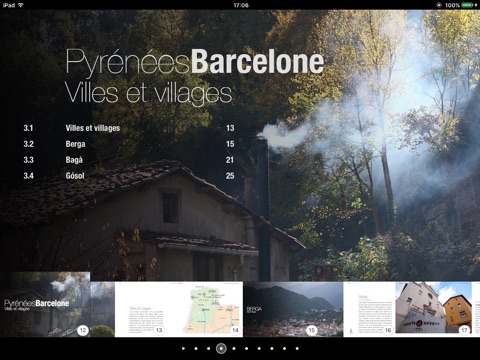Go to the dot just before the highlighted one

209,348
